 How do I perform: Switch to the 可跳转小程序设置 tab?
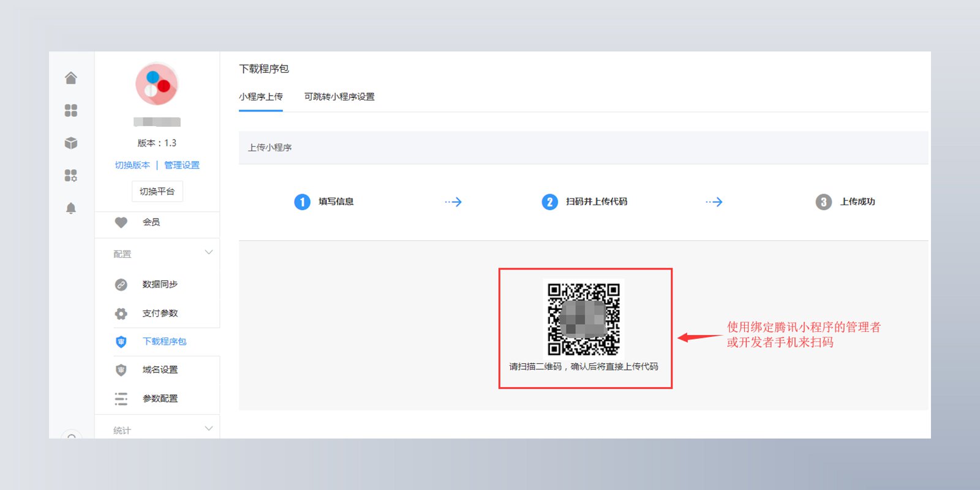(339, 97)
